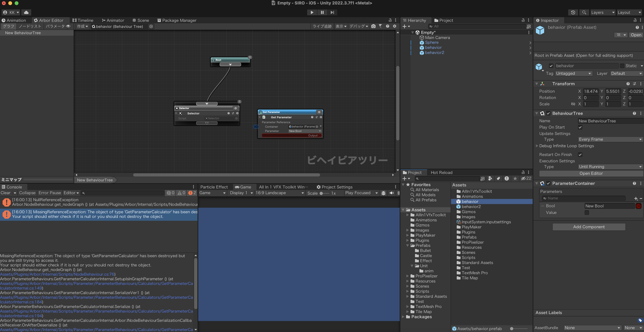Open the Selector node settings gear

(236, 108)
